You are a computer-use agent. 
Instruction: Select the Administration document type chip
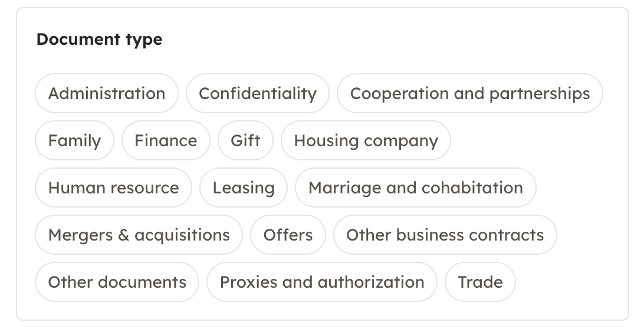106,93
